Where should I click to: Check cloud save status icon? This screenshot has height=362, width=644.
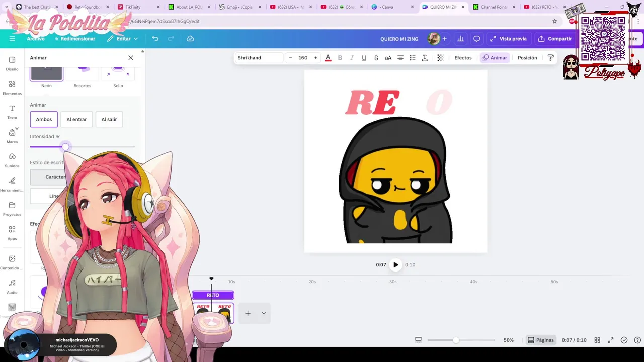190,39
